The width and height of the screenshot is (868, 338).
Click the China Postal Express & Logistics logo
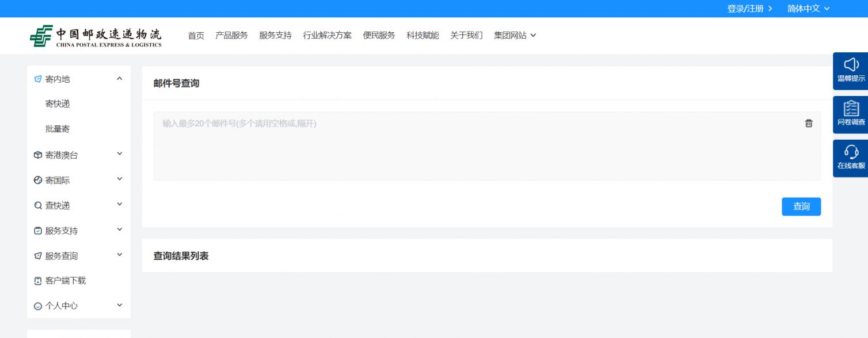96,36
